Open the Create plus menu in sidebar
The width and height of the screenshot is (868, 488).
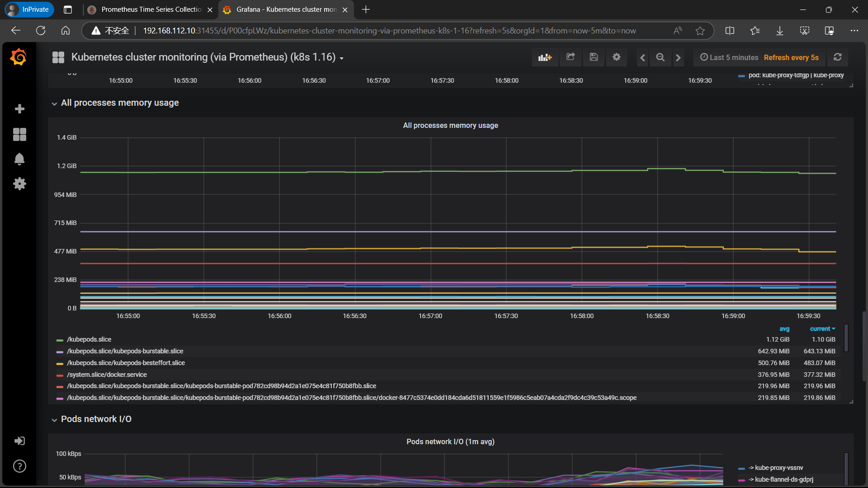[19, 109]
